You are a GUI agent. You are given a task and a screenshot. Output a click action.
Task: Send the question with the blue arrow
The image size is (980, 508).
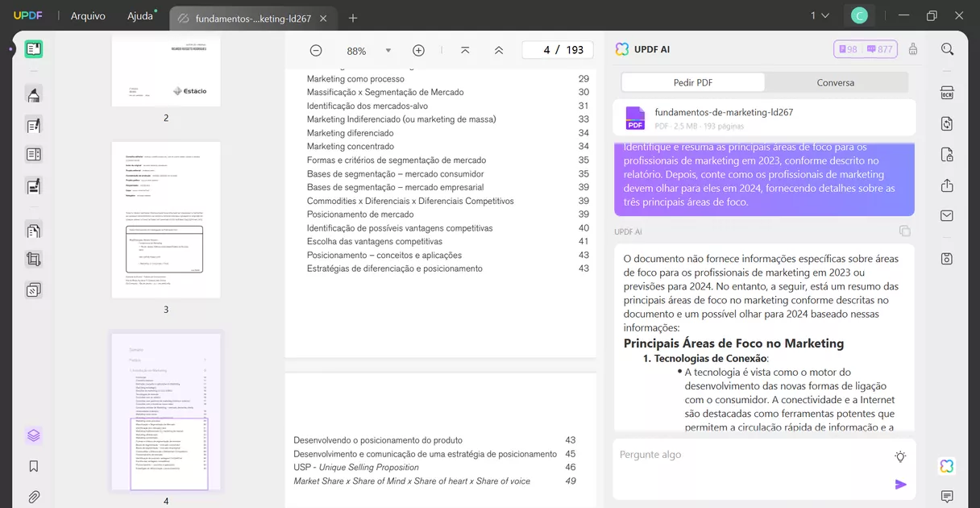click(902, 485)
